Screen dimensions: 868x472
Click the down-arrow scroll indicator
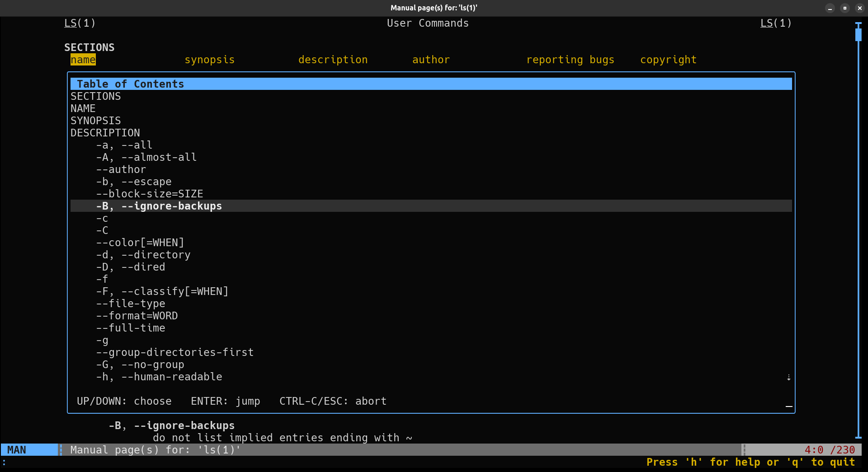[x=789, y=377]
